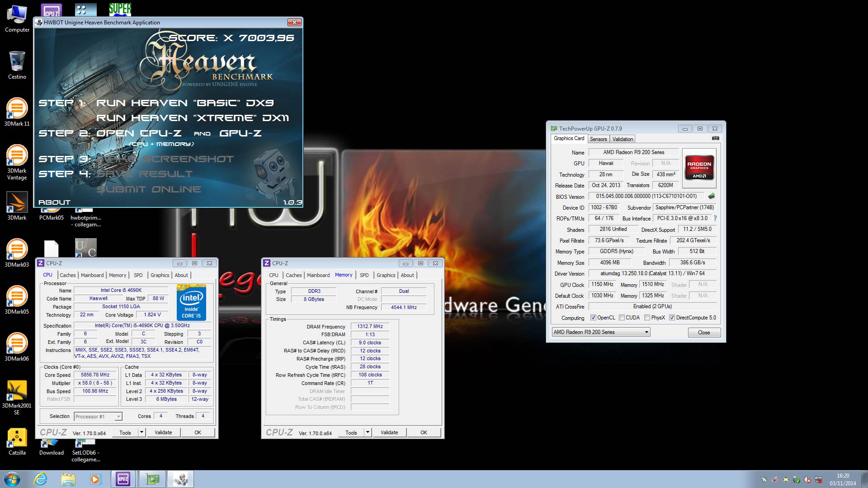Launch 3DMark Vantage desktop shortcut

tap(17, 162)
